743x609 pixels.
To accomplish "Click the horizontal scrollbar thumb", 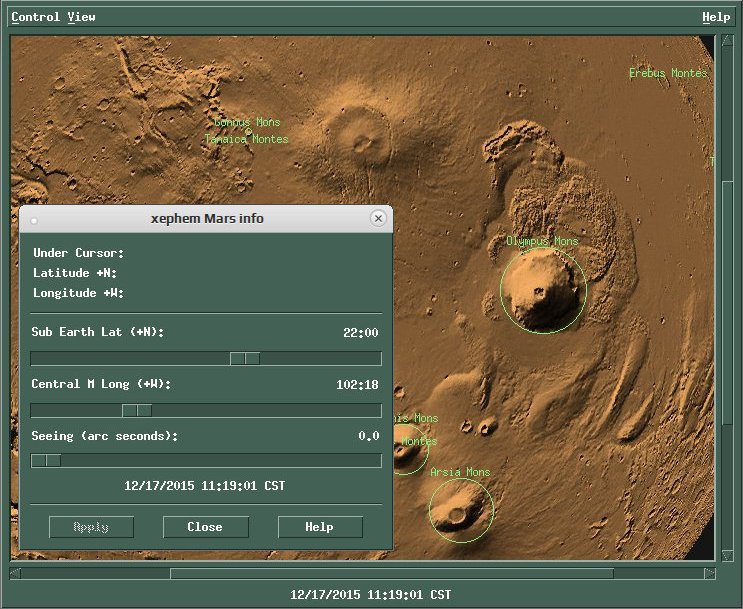I will (x=392, y=573).
